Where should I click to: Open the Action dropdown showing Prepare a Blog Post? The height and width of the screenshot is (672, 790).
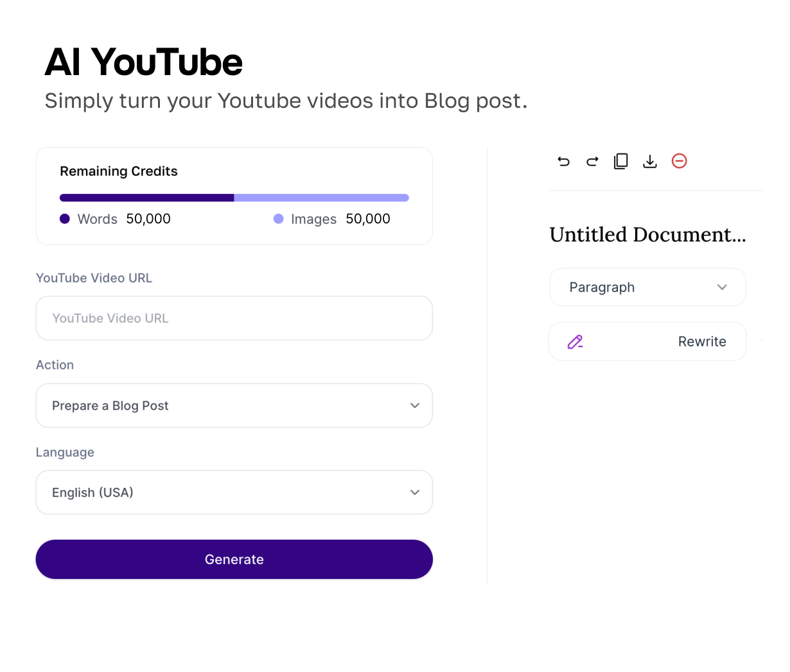coord(234,406)
